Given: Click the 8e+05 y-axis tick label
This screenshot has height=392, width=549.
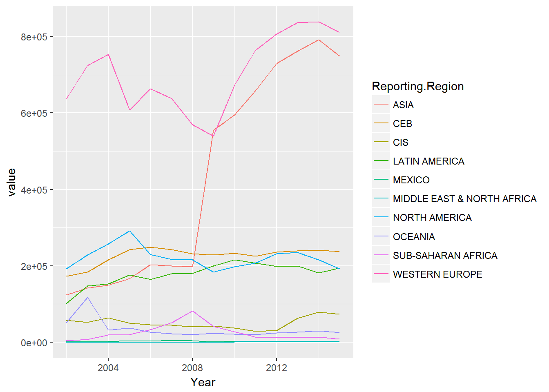Looking at the screenshot, I should 34,37.
